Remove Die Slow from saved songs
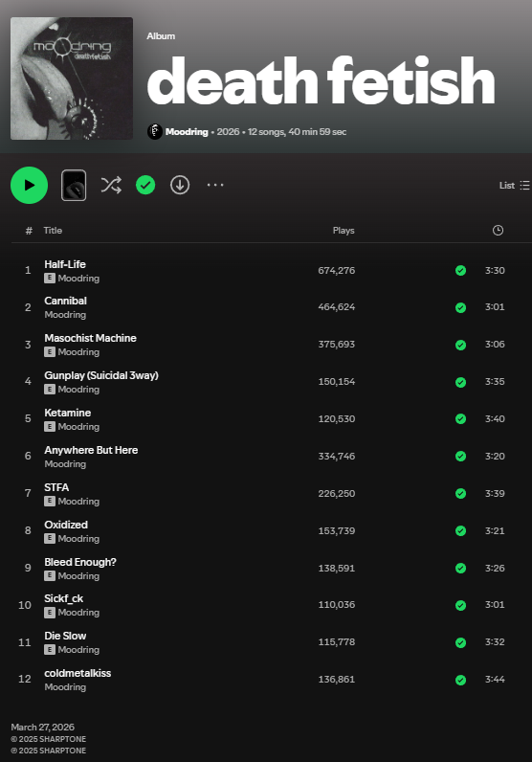 (460, 643)
